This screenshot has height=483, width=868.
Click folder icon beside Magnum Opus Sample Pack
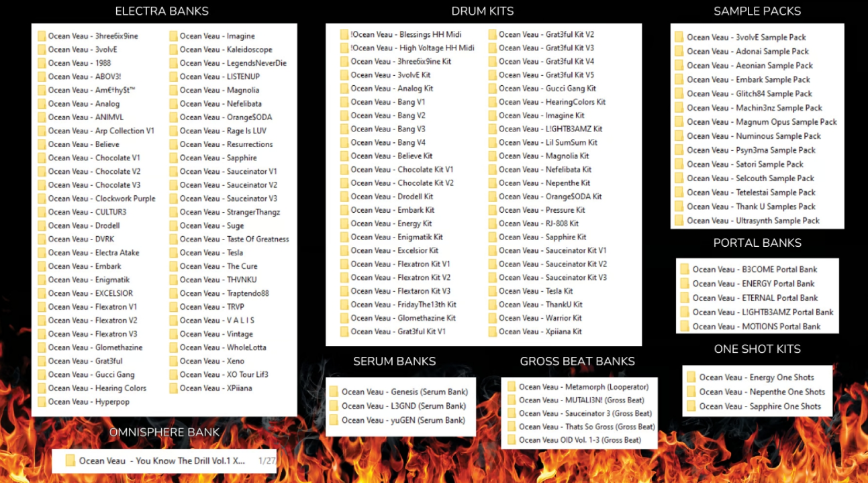pos(679,122)
